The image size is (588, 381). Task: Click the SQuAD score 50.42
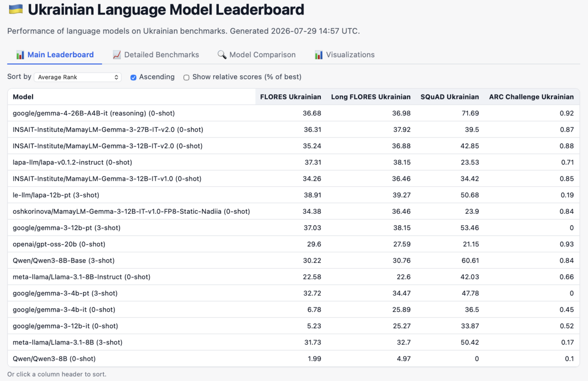point(469,342)
